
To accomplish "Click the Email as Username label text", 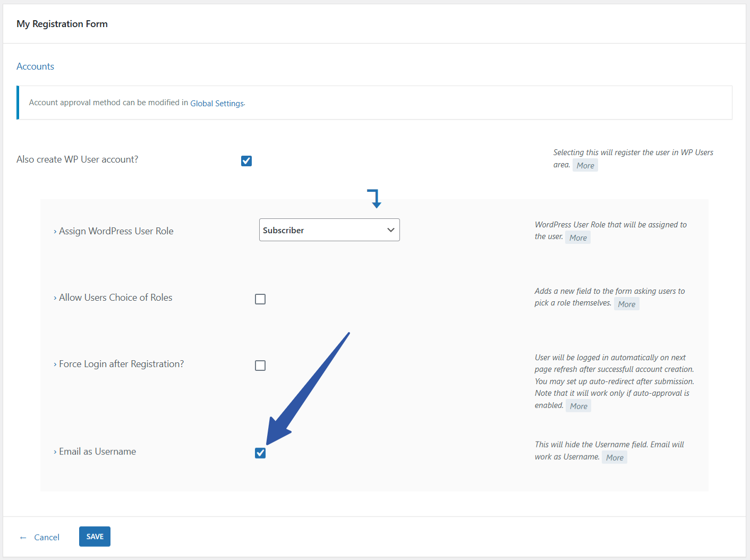I will pyautogui.click(x=97, y=452).
